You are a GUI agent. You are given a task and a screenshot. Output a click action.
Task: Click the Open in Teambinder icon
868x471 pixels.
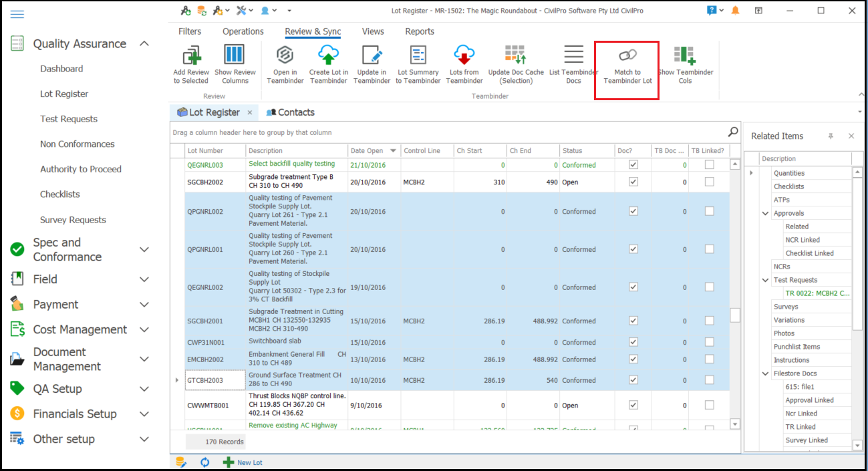[285, 54]
